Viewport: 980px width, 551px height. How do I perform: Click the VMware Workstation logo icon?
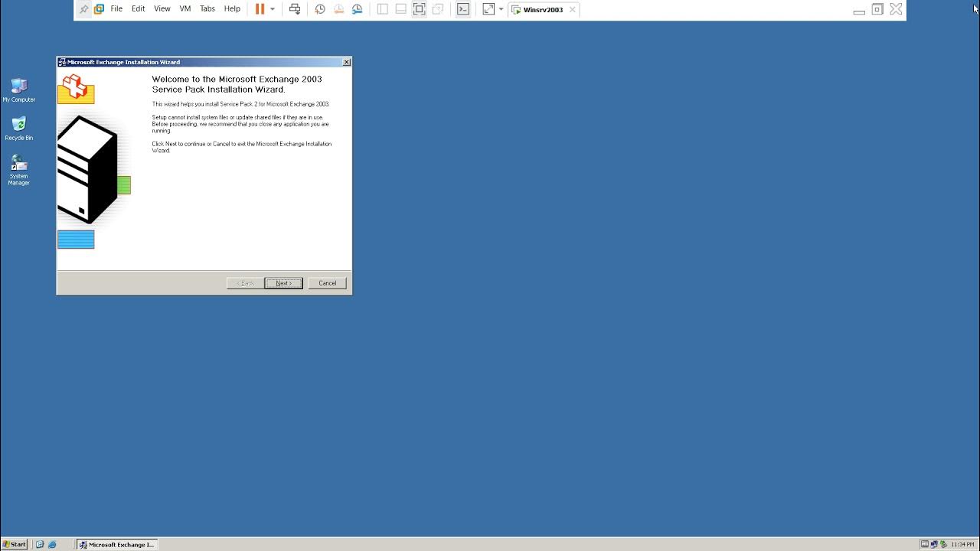click(99, 9)
